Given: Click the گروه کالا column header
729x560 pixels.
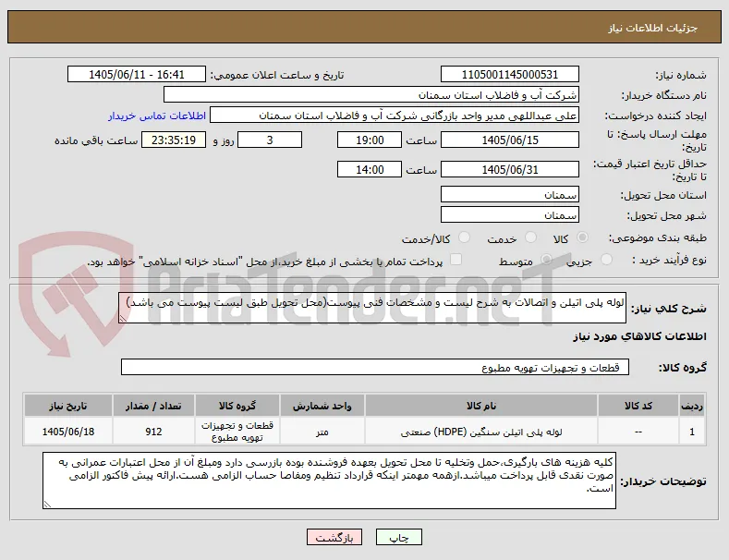Looking at the screenshot, I should [x=237, y=406].
